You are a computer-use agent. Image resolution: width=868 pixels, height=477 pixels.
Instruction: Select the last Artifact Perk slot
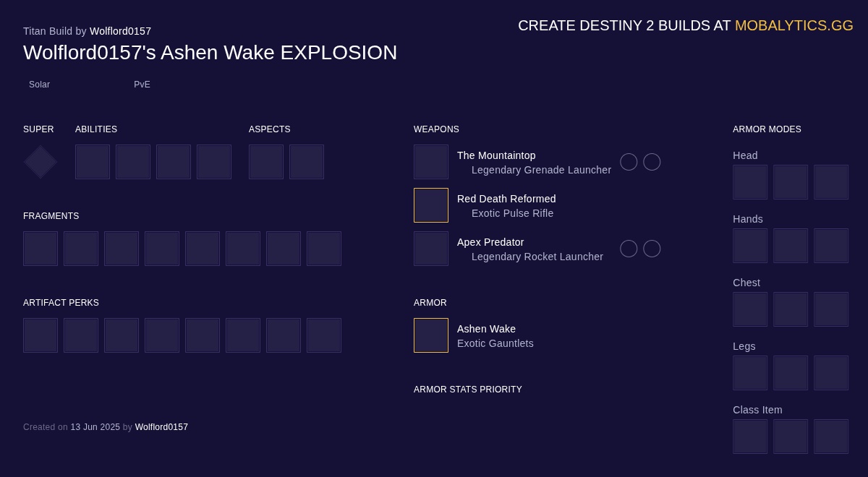coord(324,335)
